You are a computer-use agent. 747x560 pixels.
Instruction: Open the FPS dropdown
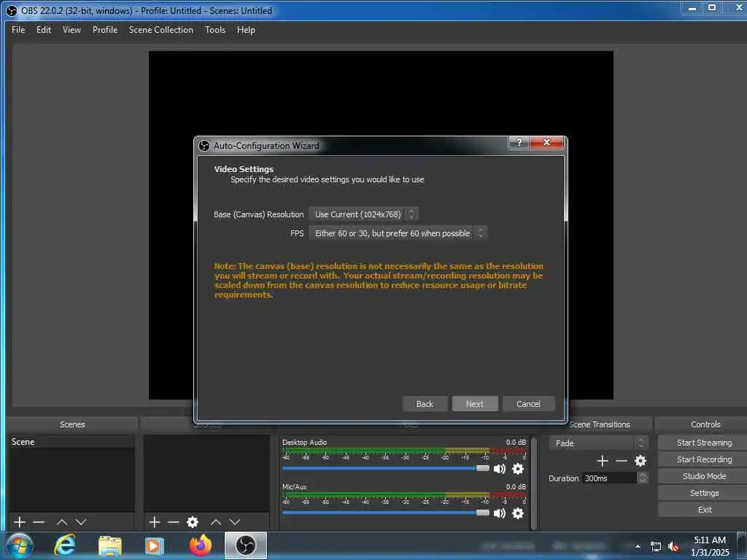click(x=398, y=233)
